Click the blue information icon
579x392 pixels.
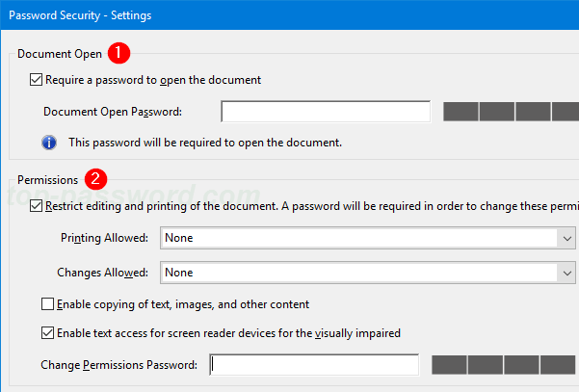pos(49,143)
